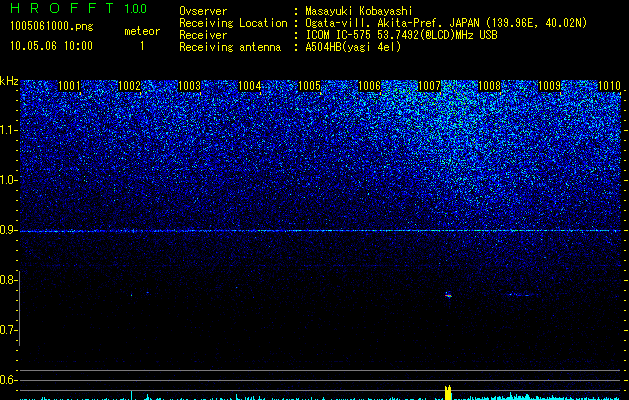Click the ICOM IC-575 receiver text
Screen dimensions: 629x400
401,35
